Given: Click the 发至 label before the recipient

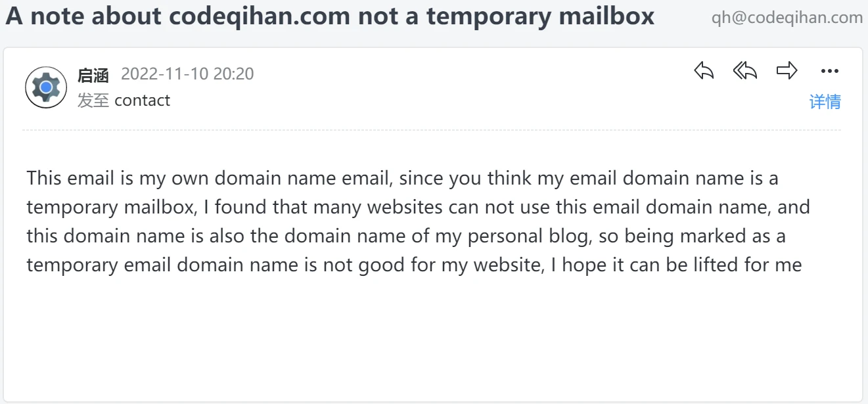Looking at the screenshot, I should (x=93, y=101).
